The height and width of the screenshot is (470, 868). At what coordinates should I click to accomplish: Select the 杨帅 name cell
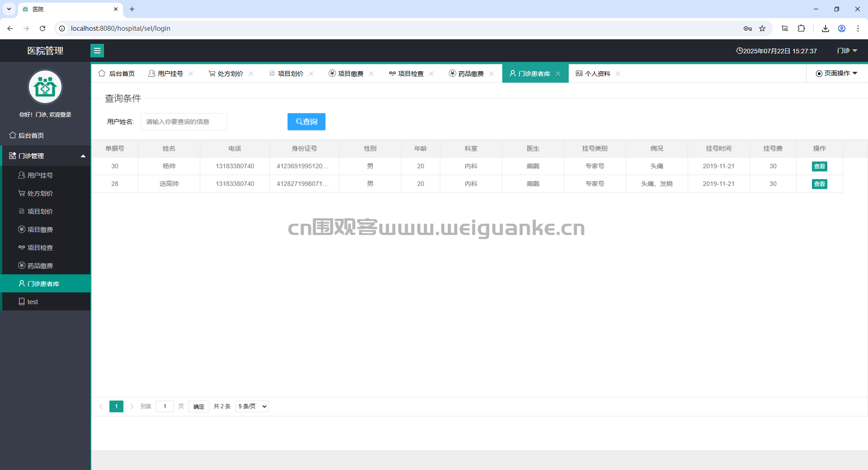pyautogui.click(x=169, y=166)
